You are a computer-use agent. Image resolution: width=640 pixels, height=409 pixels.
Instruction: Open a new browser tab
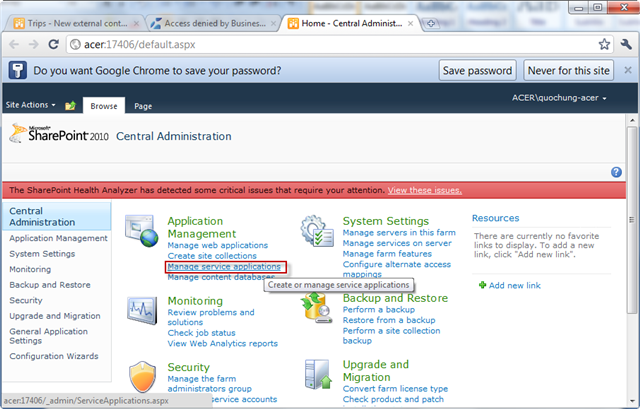[x=430, y=24]
